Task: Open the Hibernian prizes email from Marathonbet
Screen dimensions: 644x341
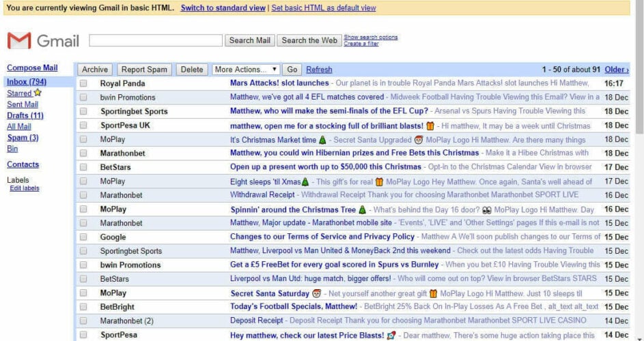Action: coord(354,153)
